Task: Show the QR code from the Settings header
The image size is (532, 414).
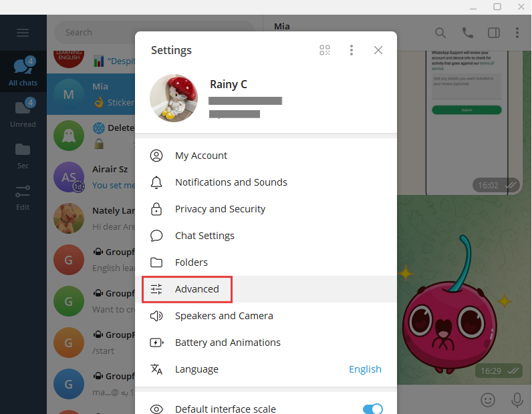Action: click(x=325, y=50)
